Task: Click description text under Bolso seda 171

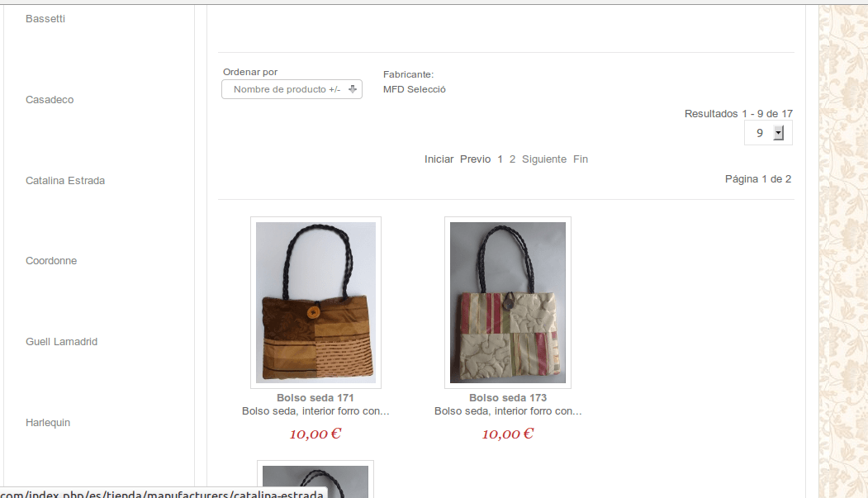Action: [315, 411]
